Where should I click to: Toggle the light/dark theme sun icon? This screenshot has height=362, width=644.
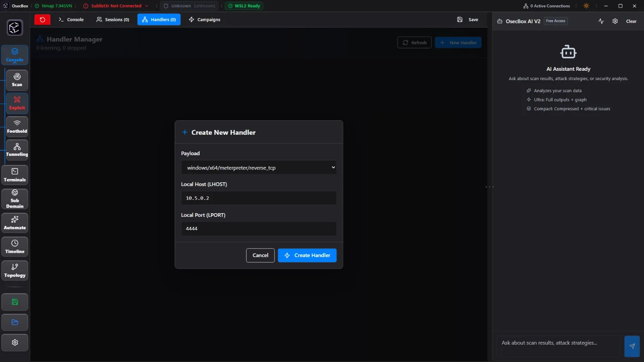(x=586, y=6)
